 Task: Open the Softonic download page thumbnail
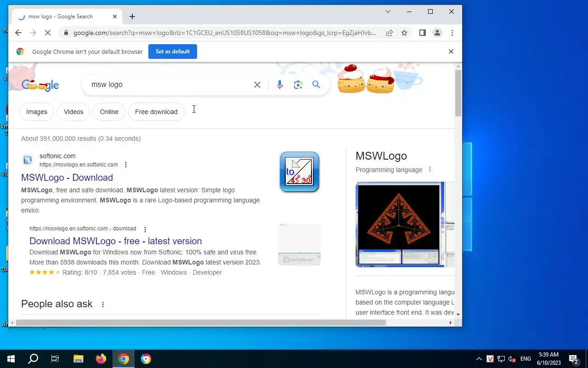point(300,245)
